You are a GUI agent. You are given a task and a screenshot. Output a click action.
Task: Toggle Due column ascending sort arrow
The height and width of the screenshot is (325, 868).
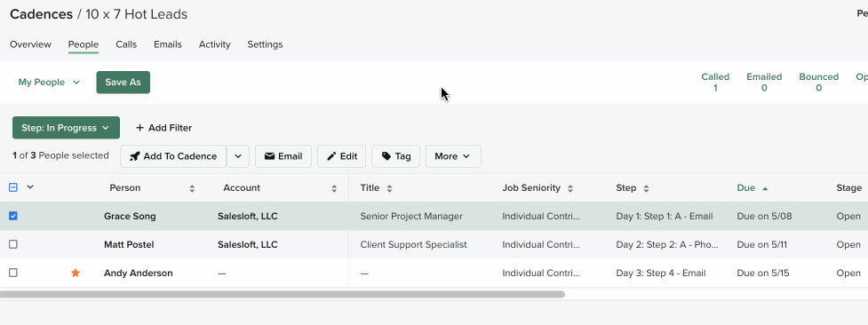click(x=765, y=188)
